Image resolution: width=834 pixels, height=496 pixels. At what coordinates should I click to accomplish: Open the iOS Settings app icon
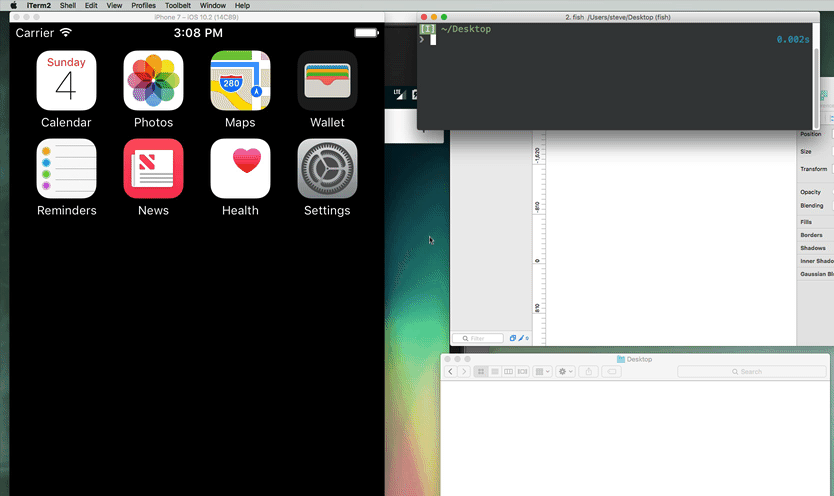[327, 169]
